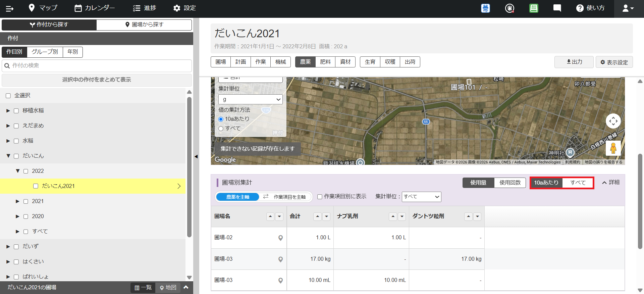Click the crop tree scrollbar
The width and height of the screenshot is (644, 294).
189,167
